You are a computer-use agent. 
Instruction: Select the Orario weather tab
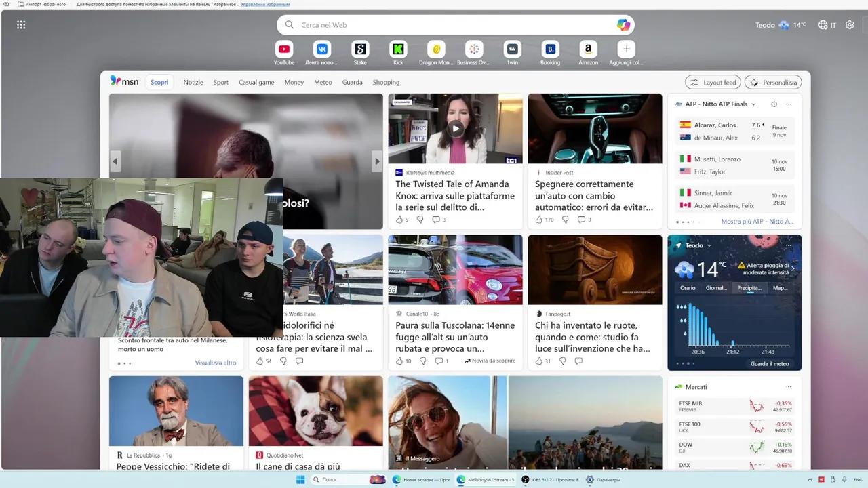click(x=688, y=288)
